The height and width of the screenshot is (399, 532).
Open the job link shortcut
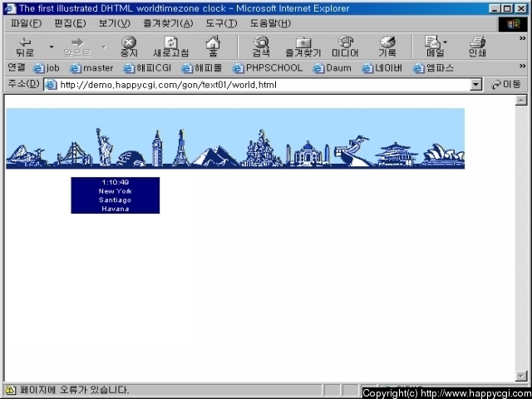[47, 68]
